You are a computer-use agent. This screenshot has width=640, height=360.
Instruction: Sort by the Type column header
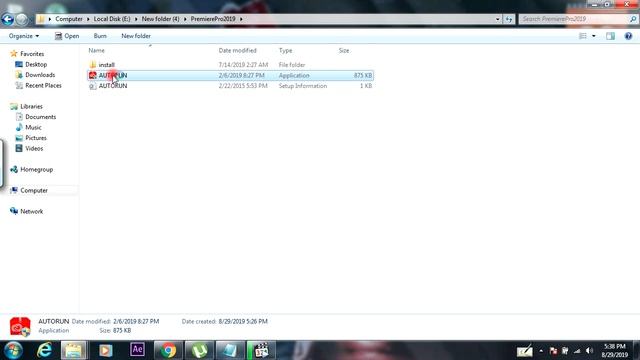pos(285,51)
